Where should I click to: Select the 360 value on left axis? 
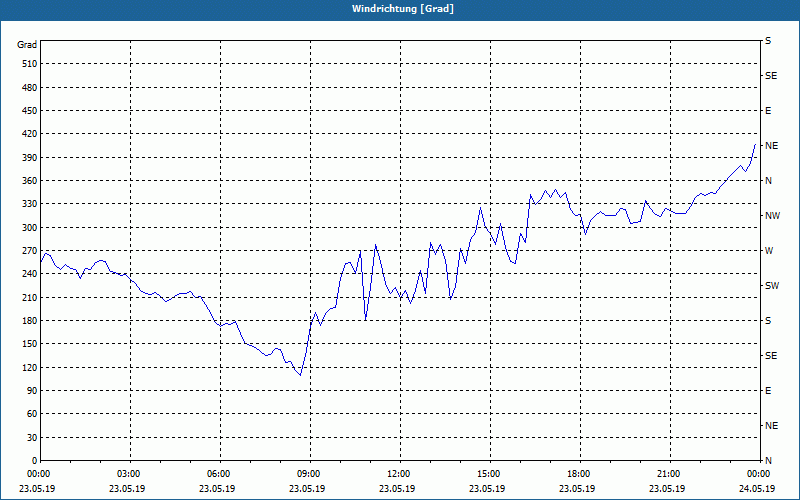click(30, 181)
